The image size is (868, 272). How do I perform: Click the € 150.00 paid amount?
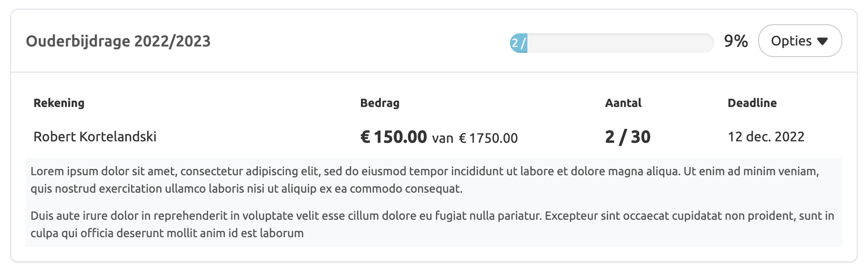pos(393,137)
